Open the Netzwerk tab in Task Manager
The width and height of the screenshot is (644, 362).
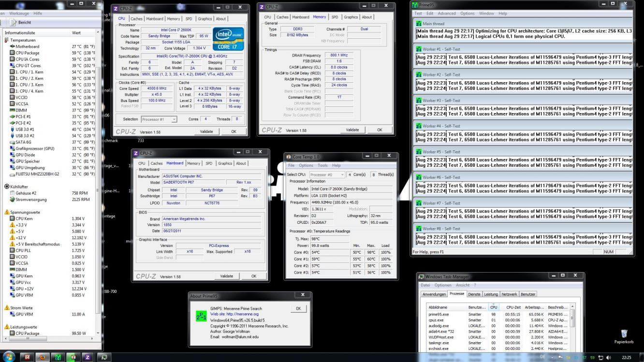509,294
